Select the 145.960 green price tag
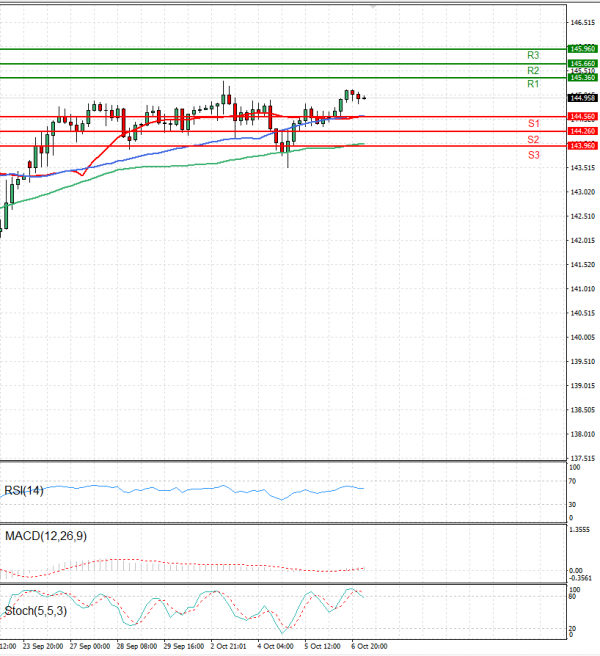Image resolution: width=600 pixels, height=656 pixels. pyautogui.click(x=582, y=49)
